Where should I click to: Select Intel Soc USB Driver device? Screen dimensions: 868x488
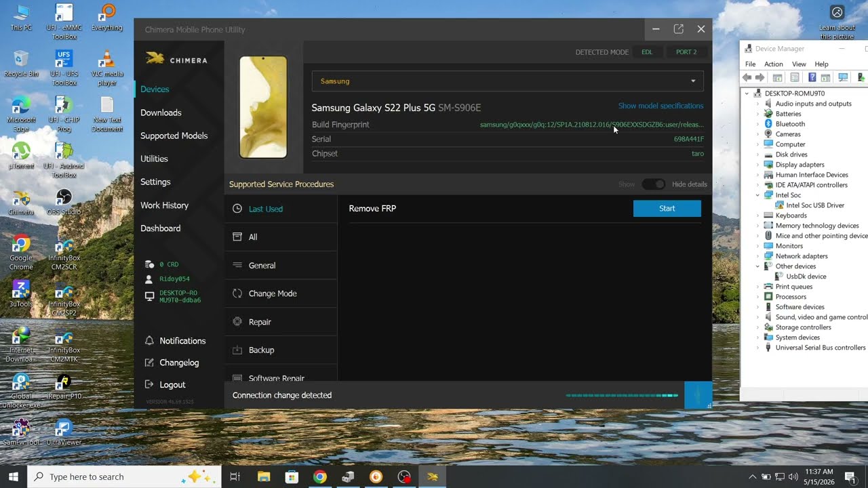(x=815, y=205)
